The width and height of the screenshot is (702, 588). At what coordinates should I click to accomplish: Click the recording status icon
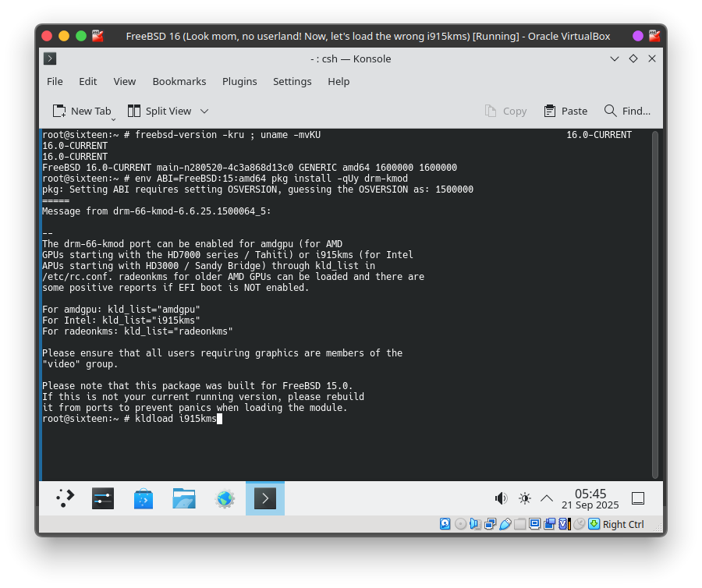click(550, 524)
